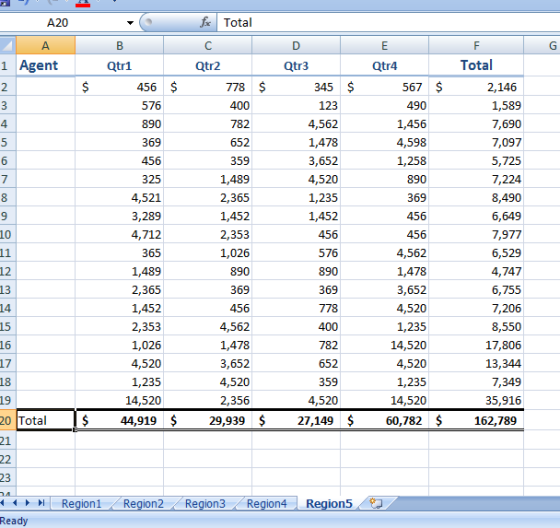
Task: Switch to the Region4 sheet tab
Action: click(x=267, y=504)
